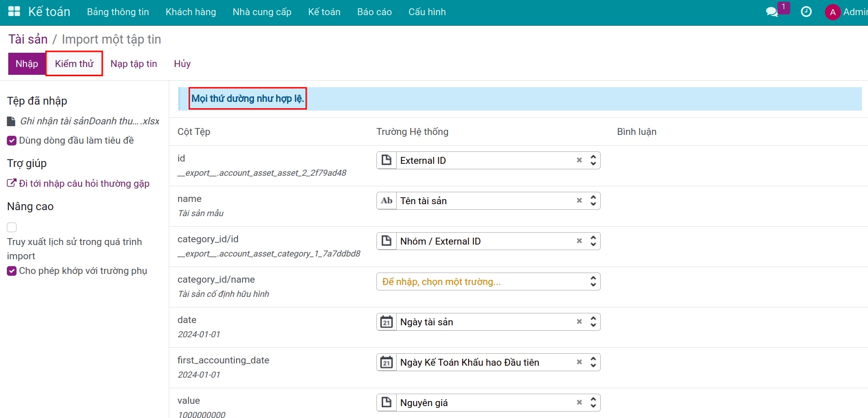Viewport: 868px width, 418px height.
Task: Click the file icon beside Nguyên giá
Action: 387,403
